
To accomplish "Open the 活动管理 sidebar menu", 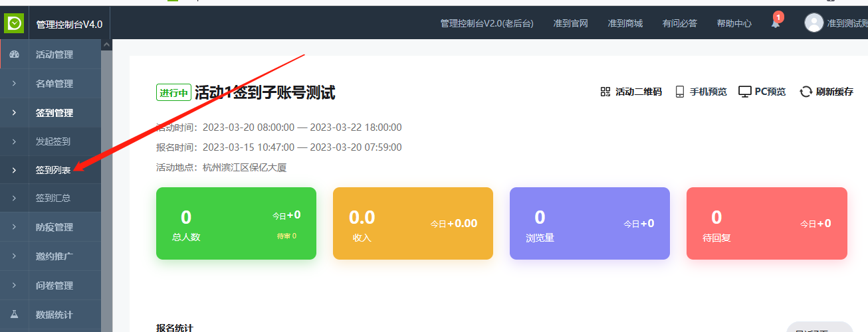I will [54, 54].
